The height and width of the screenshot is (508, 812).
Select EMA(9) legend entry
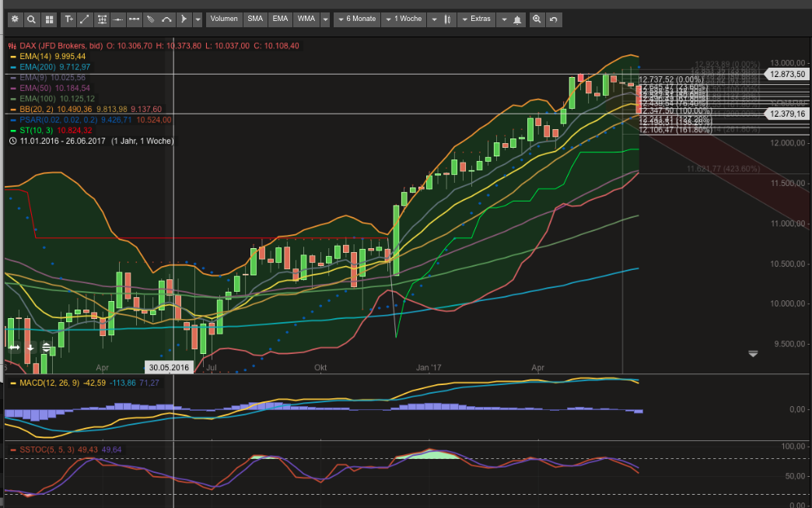[x=47, y=78]
